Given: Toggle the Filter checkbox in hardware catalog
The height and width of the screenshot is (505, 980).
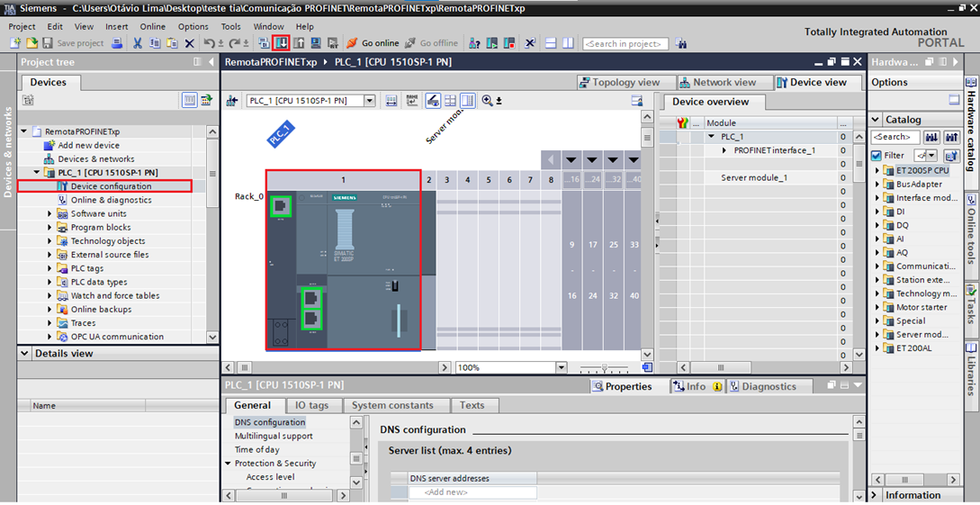Looking at the screenshot, I should (876, 156).
